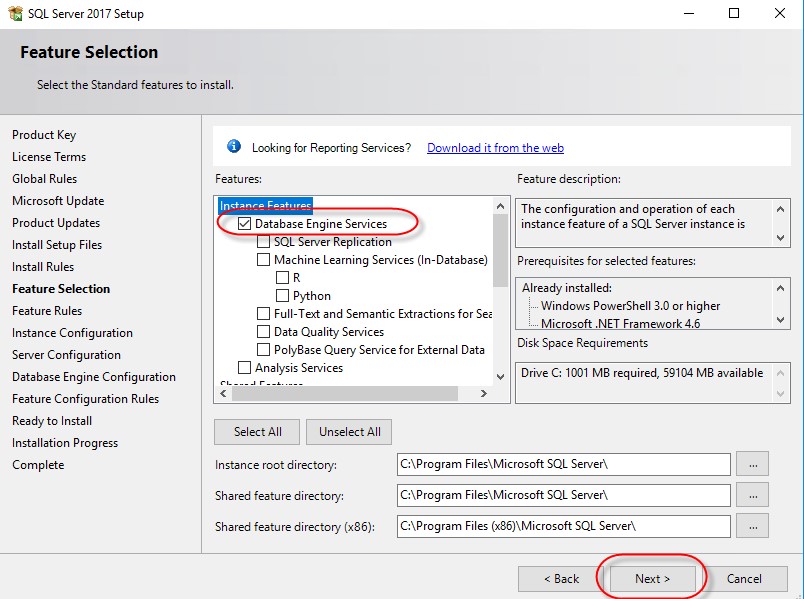The width and height of the screenshot is (804, 599).
Task: Browse for Shared feature directory
Action: (x=753, y=495)
